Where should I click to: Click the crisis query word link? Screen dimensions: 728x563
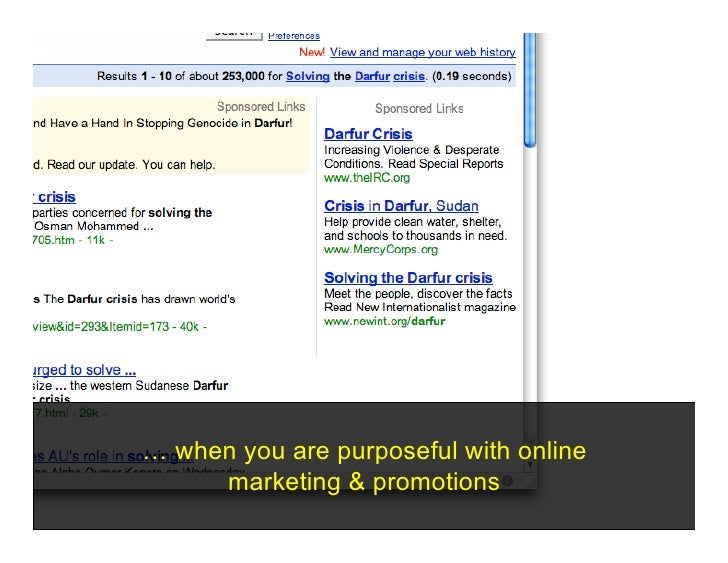coord(409,76)
